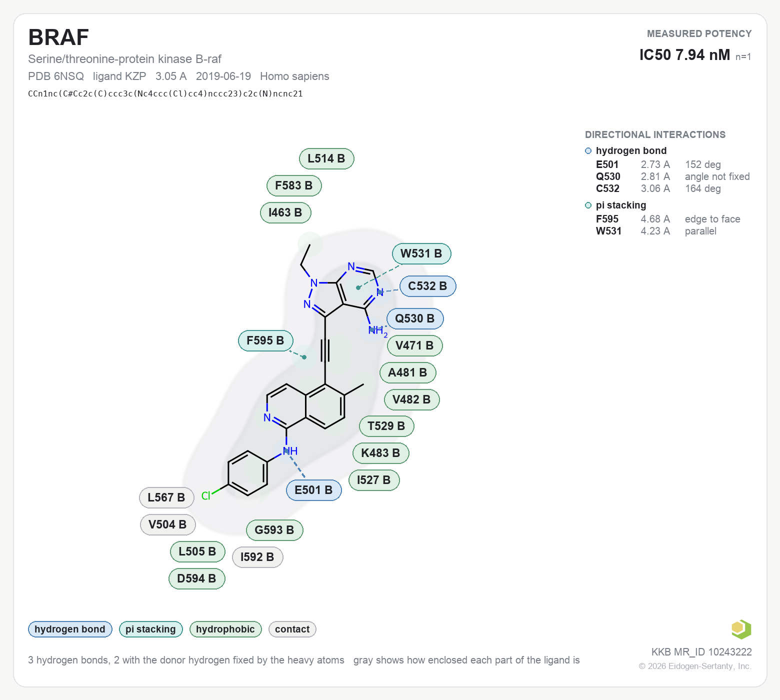Viewport: 780px width, 700px height.
Task: Click the SMILES string text
Action: coord(165,94)
